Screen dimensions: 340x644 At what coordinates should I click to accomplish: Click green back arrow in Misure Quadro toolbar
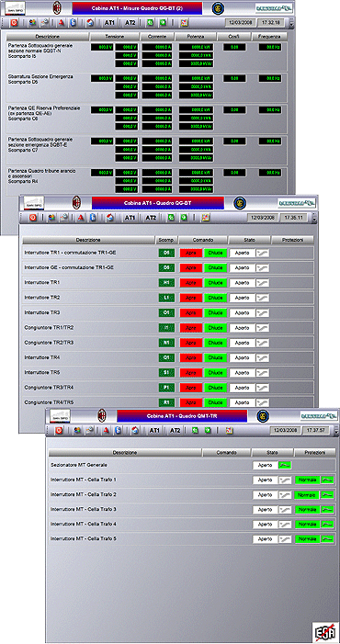(151, 23)
